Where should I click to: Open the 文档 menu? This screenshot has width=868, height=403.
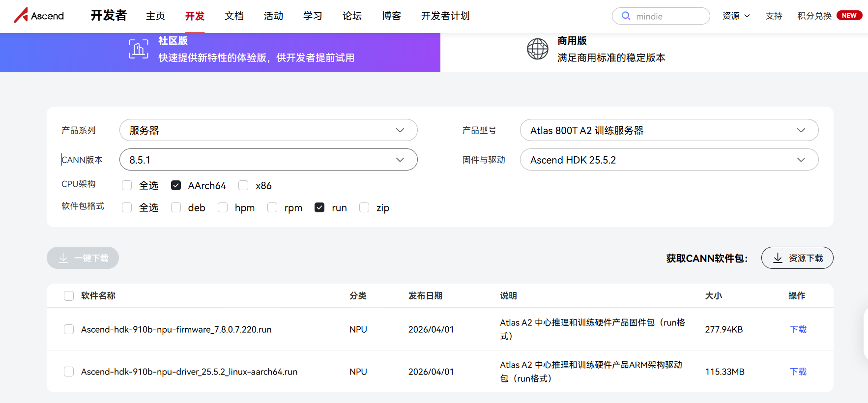point(234,16)
